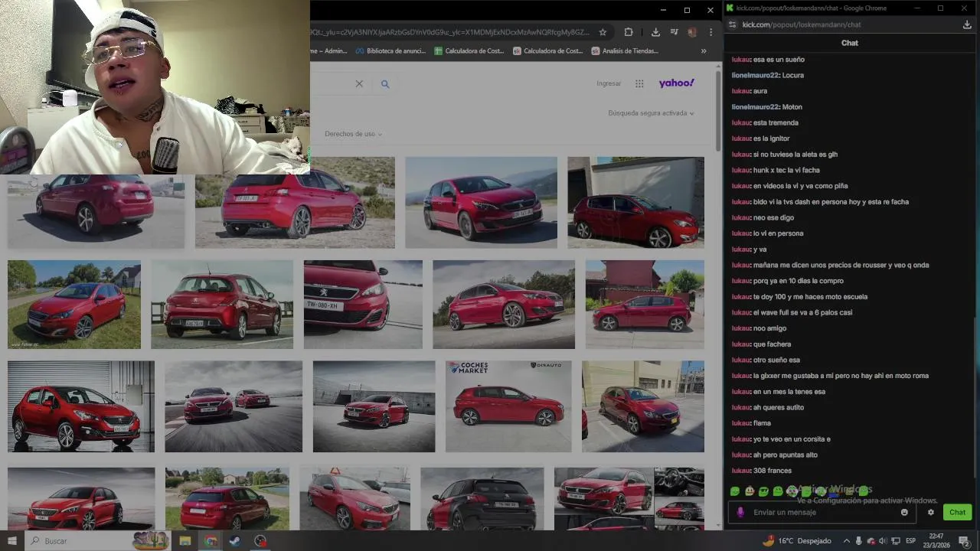Screen dimensions: 980x551
Task: Click the green Chat send button
Action: click(957, 512)
